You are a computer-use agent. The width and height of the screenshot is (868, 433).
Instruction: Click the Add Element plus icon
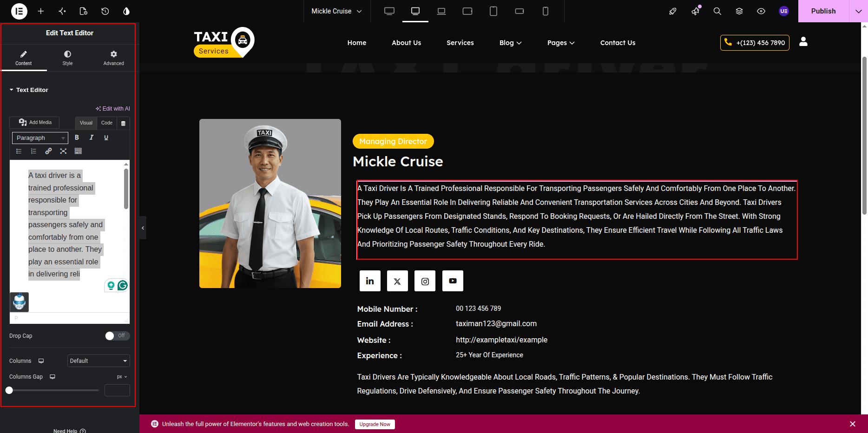point(41,11)
